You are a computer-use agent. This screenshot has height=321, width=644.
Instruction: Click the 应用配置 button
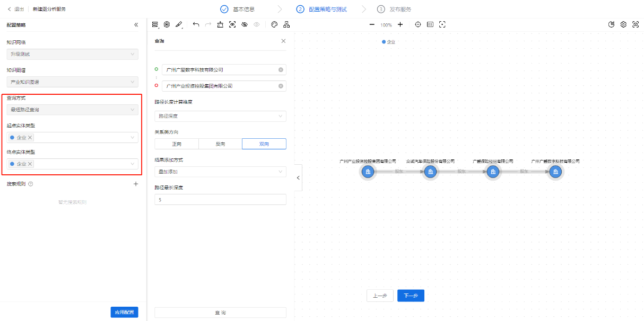click(125, 312)
